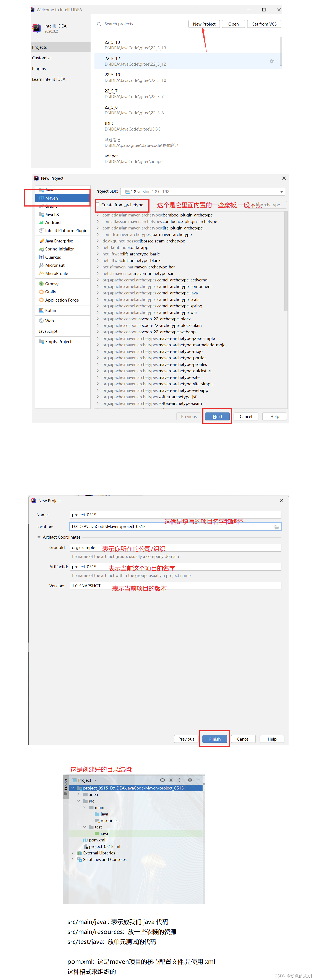Click Next in New Project dialog
The height and width of the screenshot is (980, 315).
pos(218,417)
